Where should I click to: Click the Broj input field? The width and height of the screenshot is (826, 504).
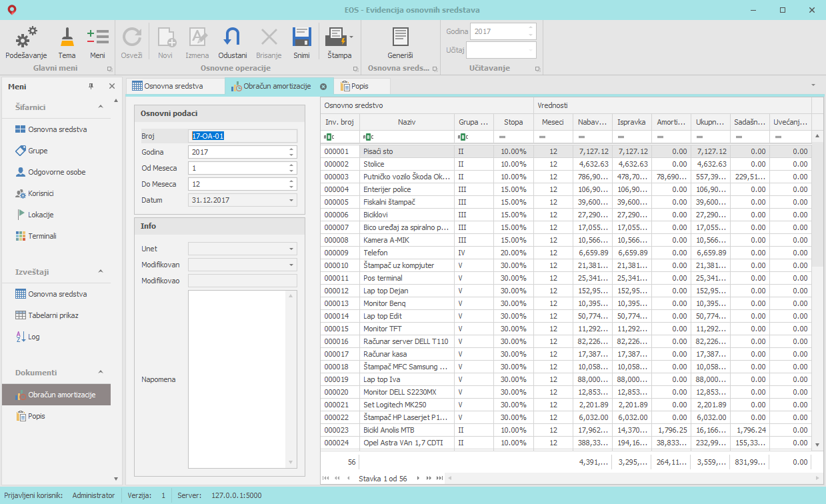pyautogui.click(x=243, y=136)
